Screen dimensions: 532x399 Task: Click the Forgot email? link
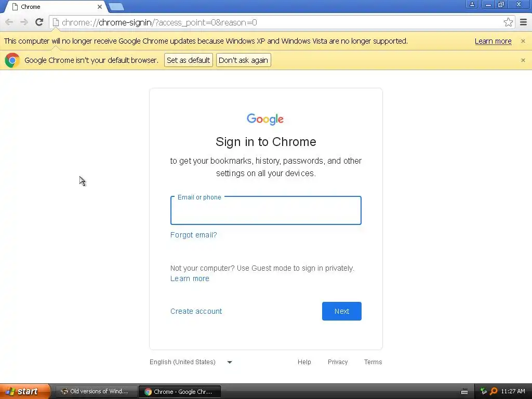coord(193,235)
